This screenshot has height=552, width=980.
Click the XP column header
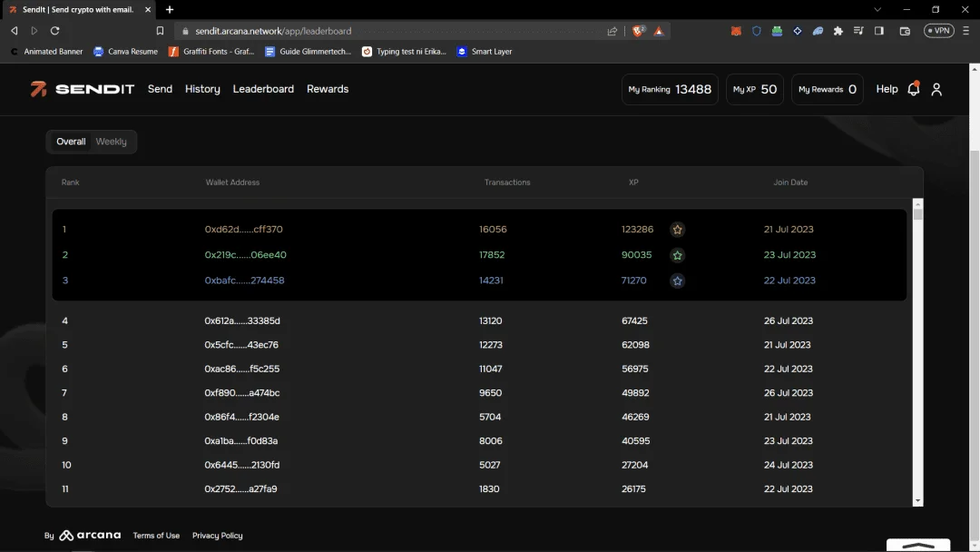tap(633, 182)
